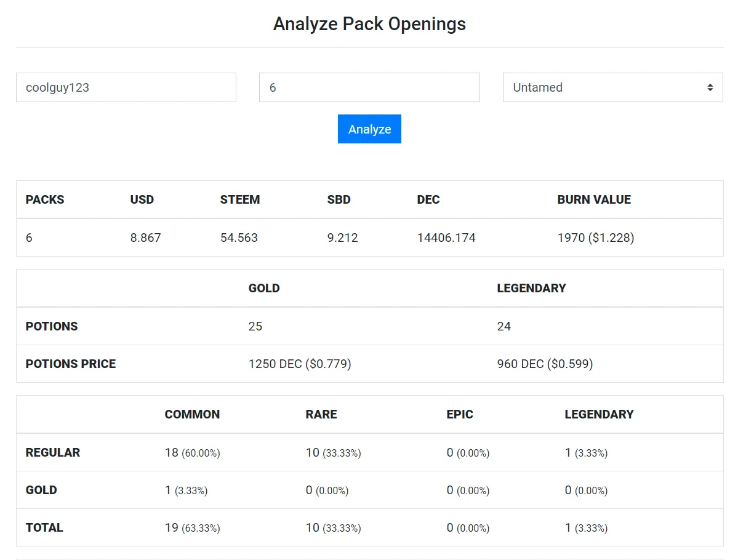Open the Untamed edition dropdown

613,87
